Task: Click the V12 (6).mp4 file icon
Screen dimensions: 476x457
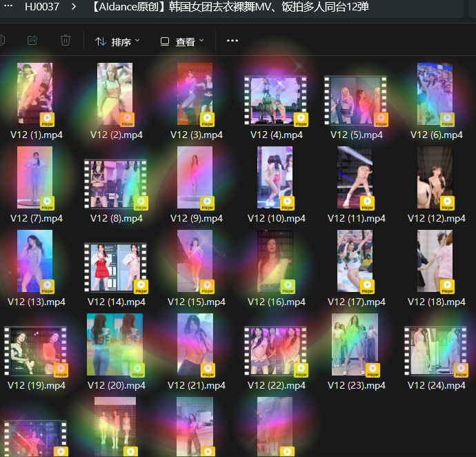Action: [x=435, y=95]
